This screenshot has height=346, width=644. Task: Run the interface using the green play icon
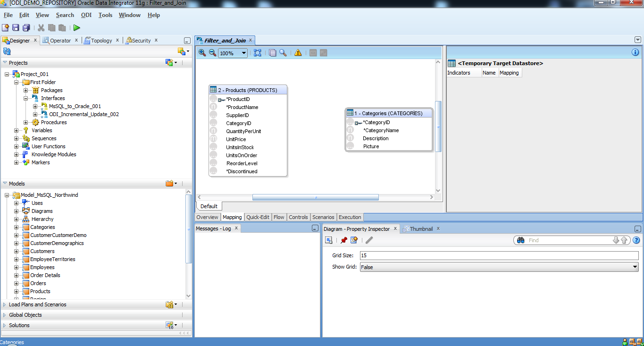click(76, 27)
